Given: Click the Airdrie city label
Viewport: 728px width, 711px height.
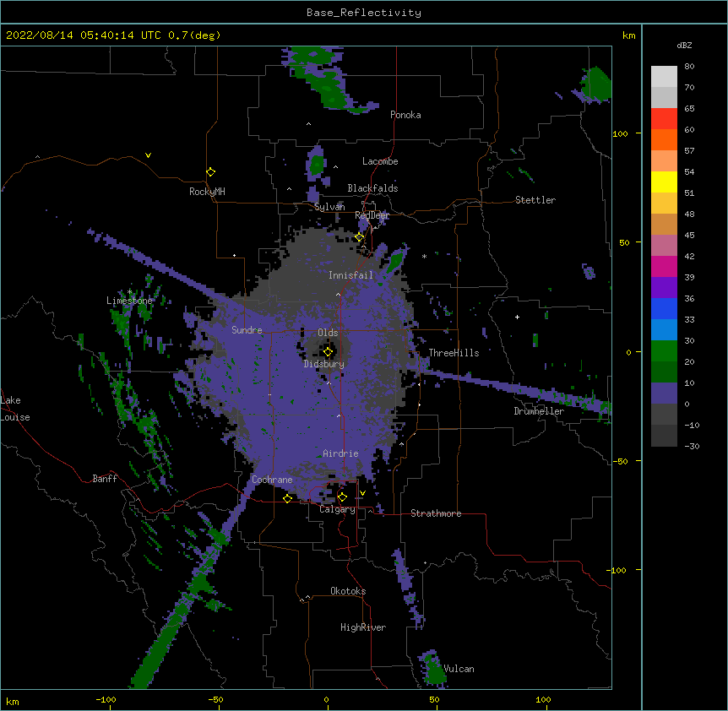Looking at the screenshot, I should pos(340,453).
